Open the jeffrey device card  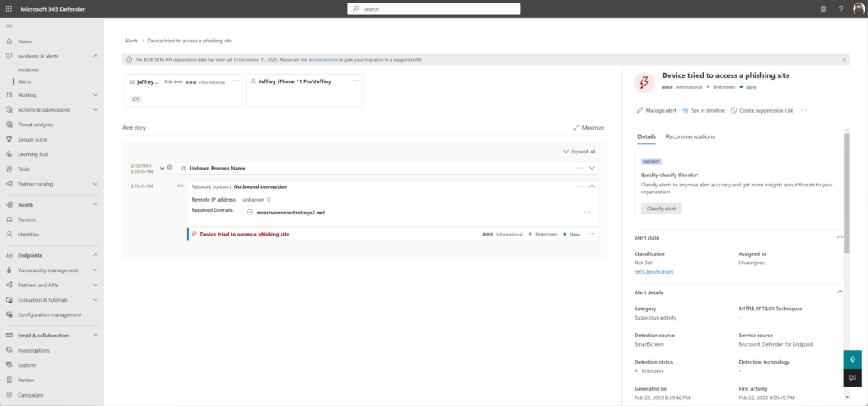pos(183,91)
